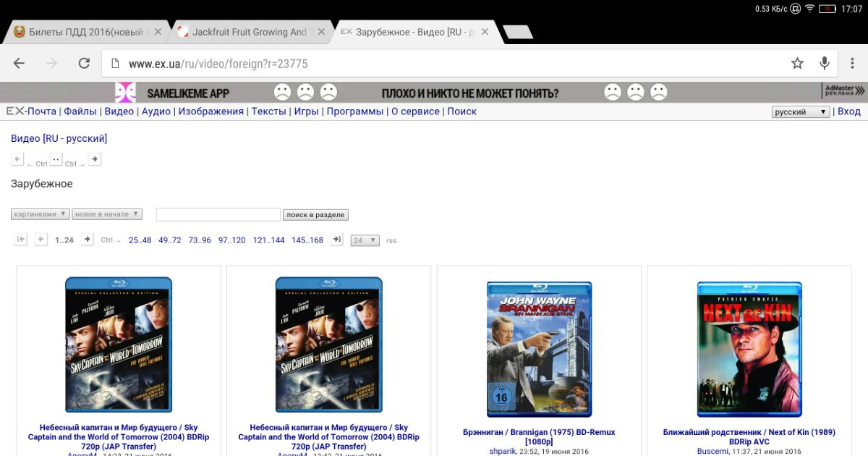The width and height of the screenshot is (868, 456).
Task: Click the next section arrow under breadcrumb
Action: point(94,159)
